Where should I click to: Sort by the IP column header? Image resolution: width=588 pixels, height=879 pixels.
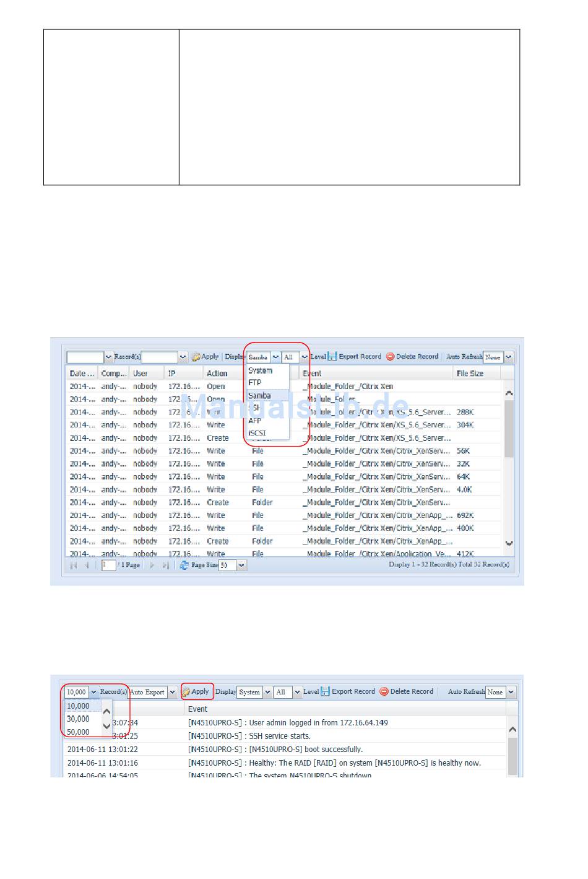pyautogui.click(x=184, y=374)
